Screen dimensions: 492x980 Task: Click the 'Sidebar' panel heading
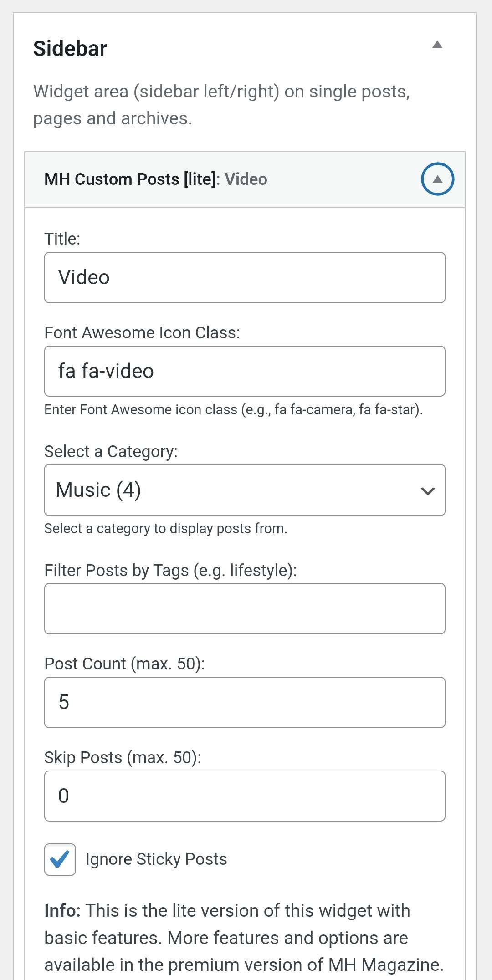tap(70, 49)
